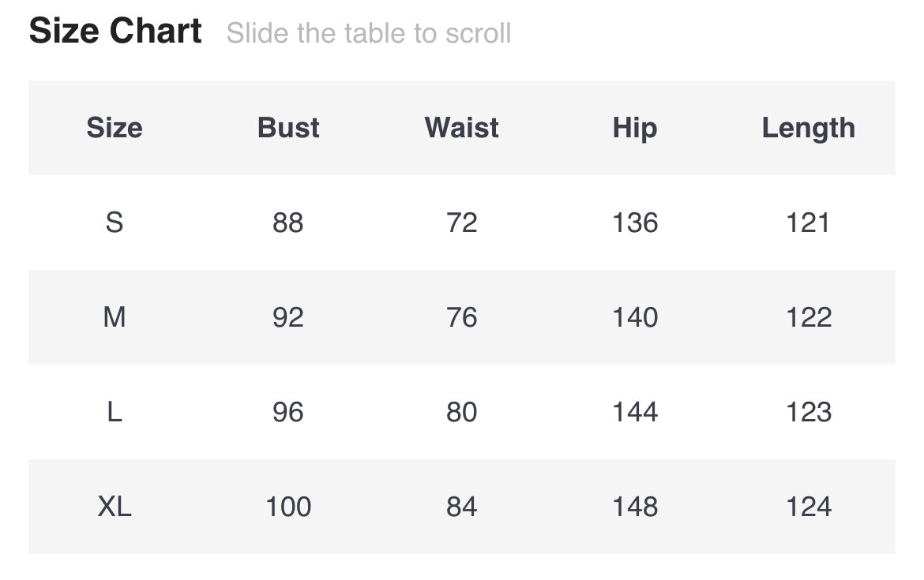
Task: Click waist value 84 for size XL
Action: click(461, 507)
